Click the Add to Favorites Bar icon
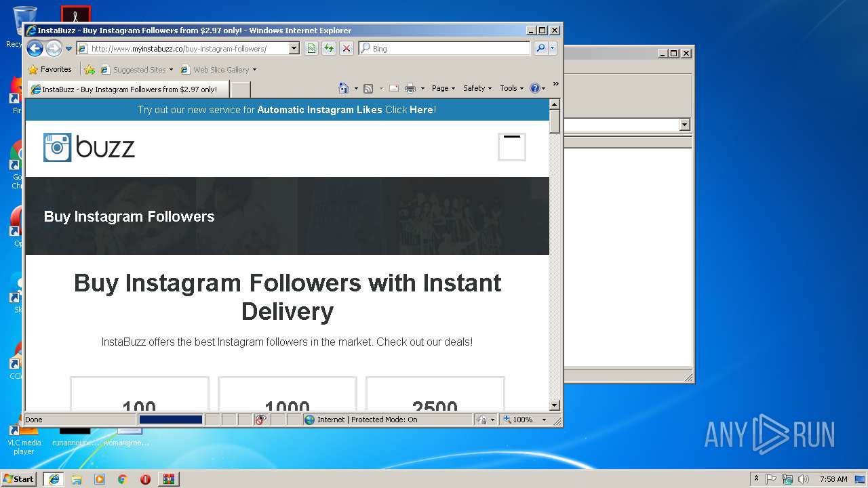Viewport: 868px width, 488px height. point(90,69)
